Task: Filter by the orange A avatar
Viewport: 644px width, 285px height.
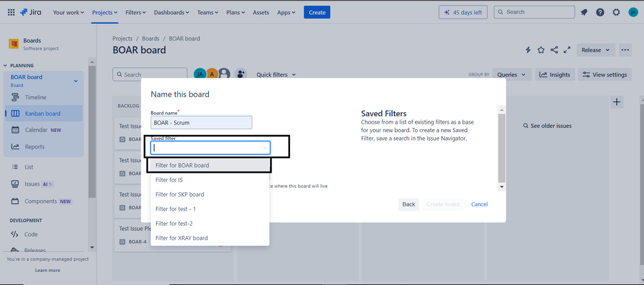Action: click(212, 74)
